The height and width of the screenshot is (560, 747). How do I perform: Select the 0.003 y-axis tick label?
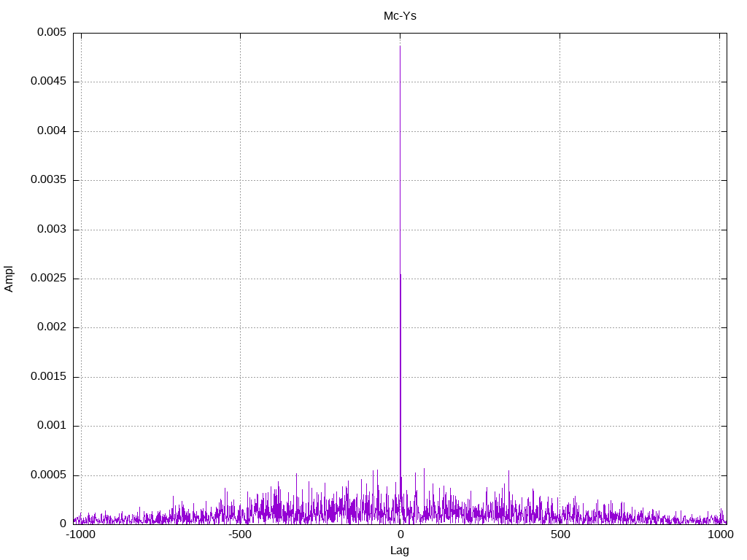click(x=51, y=229)
